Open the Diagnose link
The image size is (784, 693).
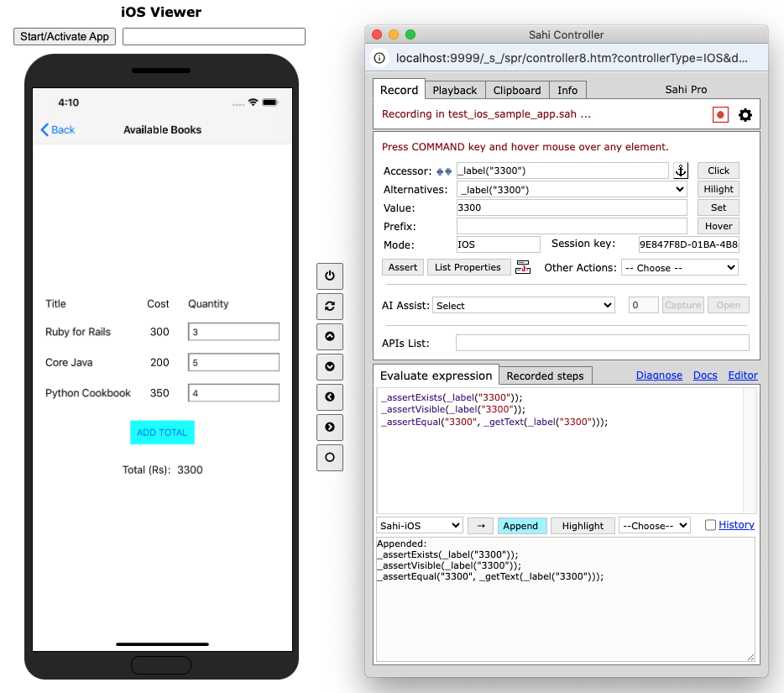659,375
